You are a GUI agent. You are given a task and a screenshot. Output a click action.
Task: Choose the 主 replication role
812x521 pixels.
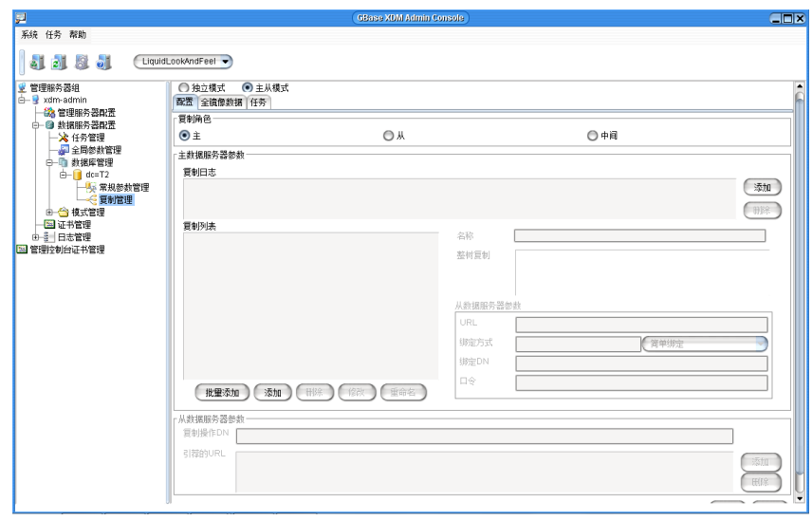tap(184, 135)
